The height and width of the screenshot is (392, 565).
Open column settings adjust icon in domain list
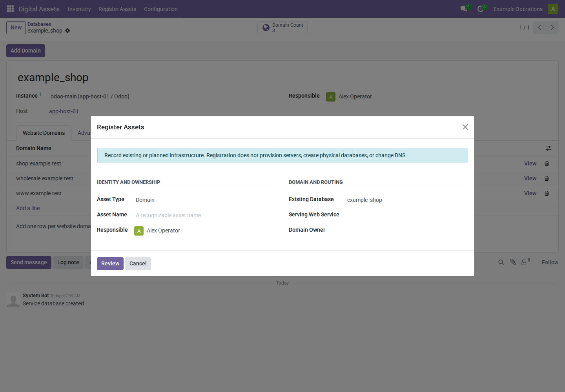(x=548, y=148)
